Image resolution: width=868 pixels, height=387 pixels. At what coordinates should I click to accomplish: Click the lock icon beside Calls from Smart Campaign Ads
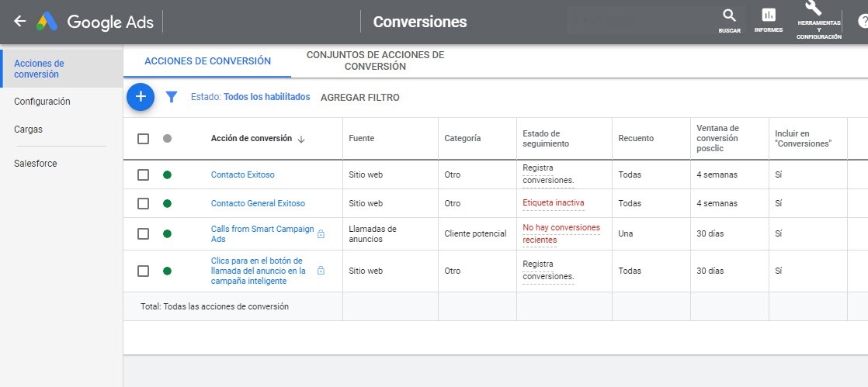[x=321, y=233]
